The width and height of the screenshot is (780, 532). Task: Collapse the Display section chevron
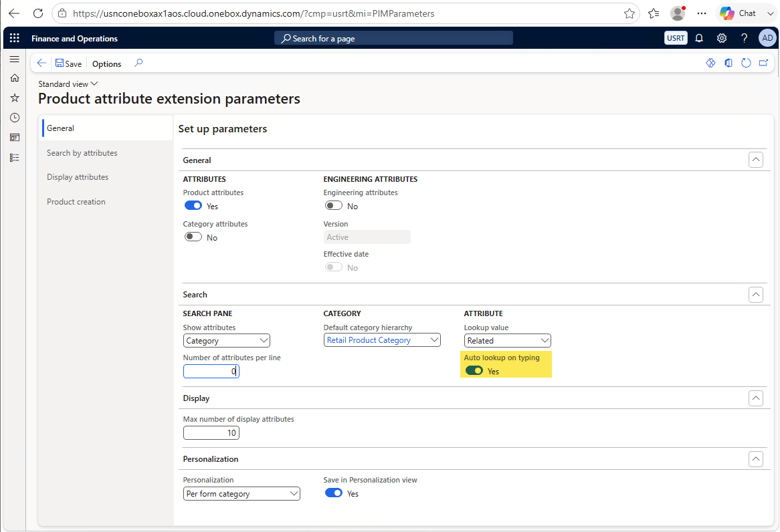coord(756,398)
